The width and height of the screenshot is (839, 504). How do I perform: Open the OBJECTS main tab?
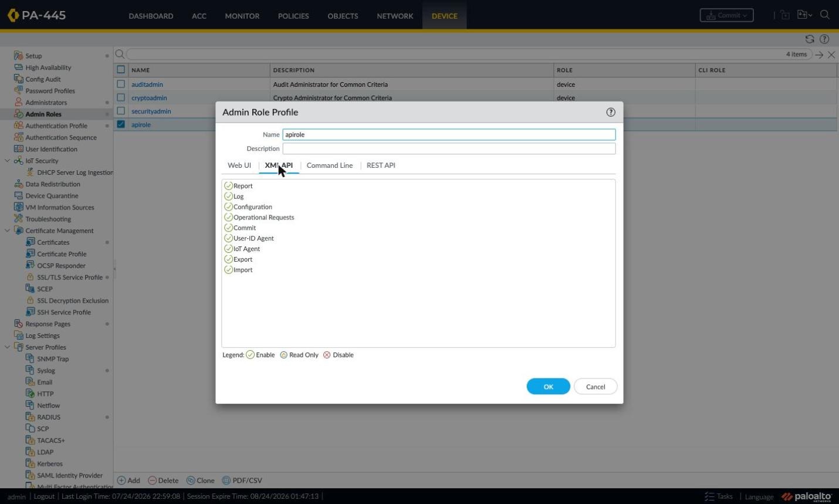pos(343,16)
